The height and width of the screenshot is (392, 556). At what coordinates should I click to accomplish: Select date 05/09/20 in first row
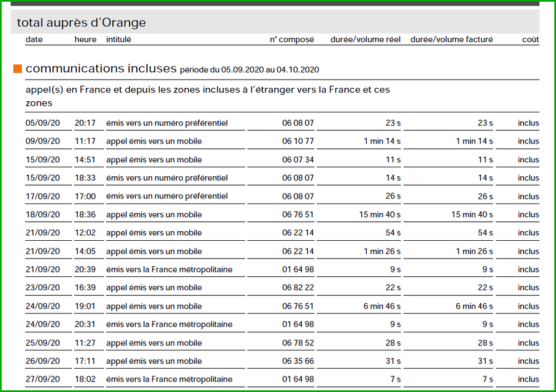42,123
